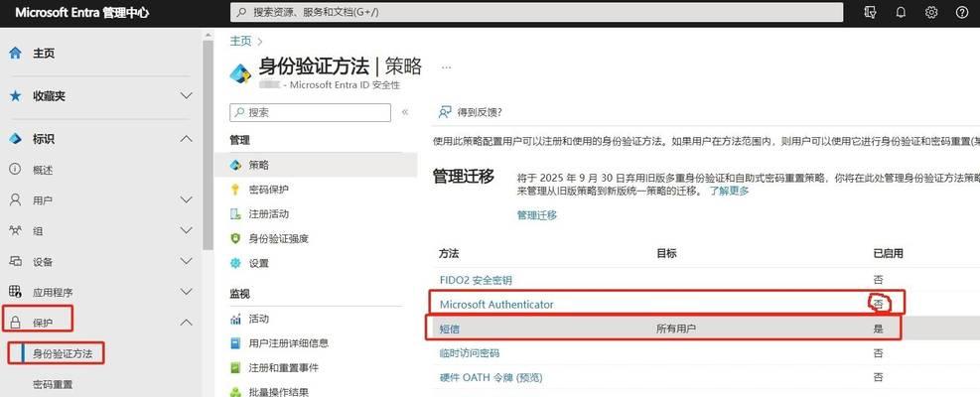Click the 目标 column header
The height and width of the screenshot is (397, 980).
[x=666, y=253]
